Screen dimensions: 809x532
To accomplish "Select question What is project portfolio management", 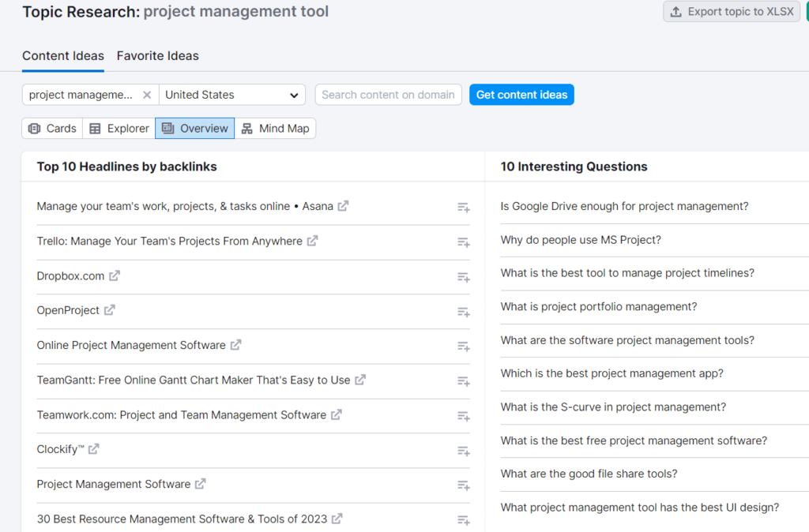I will [599, 307].
